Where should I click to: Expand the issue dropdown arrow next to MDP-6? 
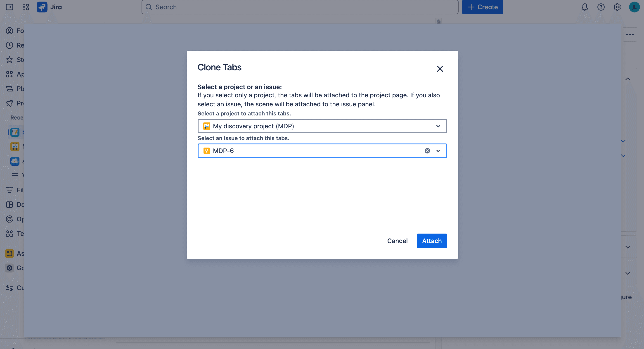coord(438,151)
